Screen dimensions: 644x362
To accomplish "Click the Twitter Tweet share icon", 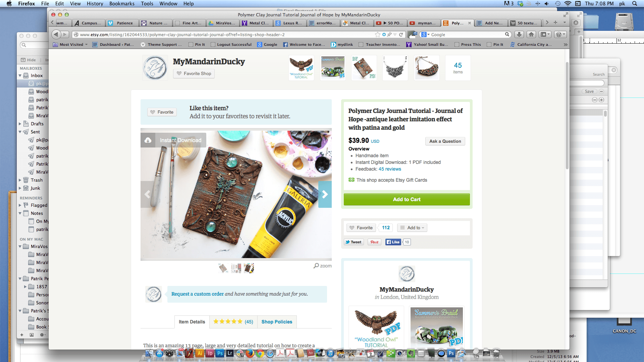I will pyautogui.click(x=354, y=242).
